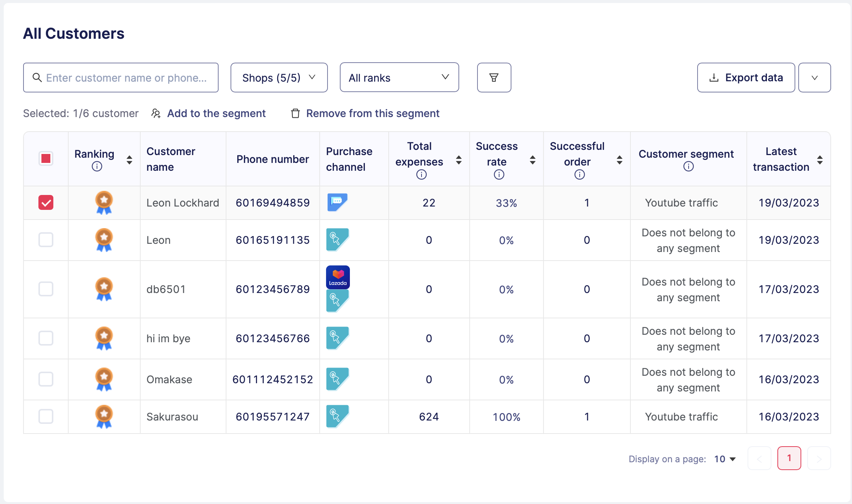
Task: Click the filter funnel icon button
Action: (494, 78)
